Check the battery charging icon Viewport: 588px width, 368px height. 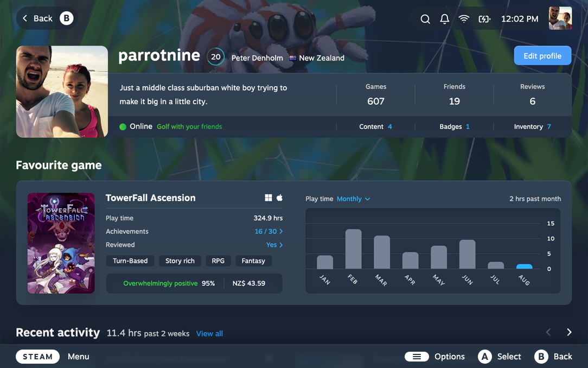click(484, 19)
